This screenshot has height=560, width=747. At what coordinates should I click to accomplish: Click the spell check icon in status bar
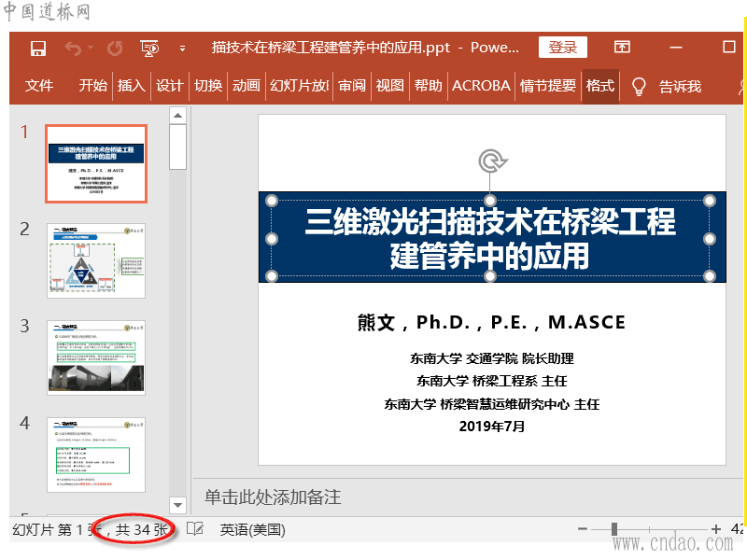point(194,529)
